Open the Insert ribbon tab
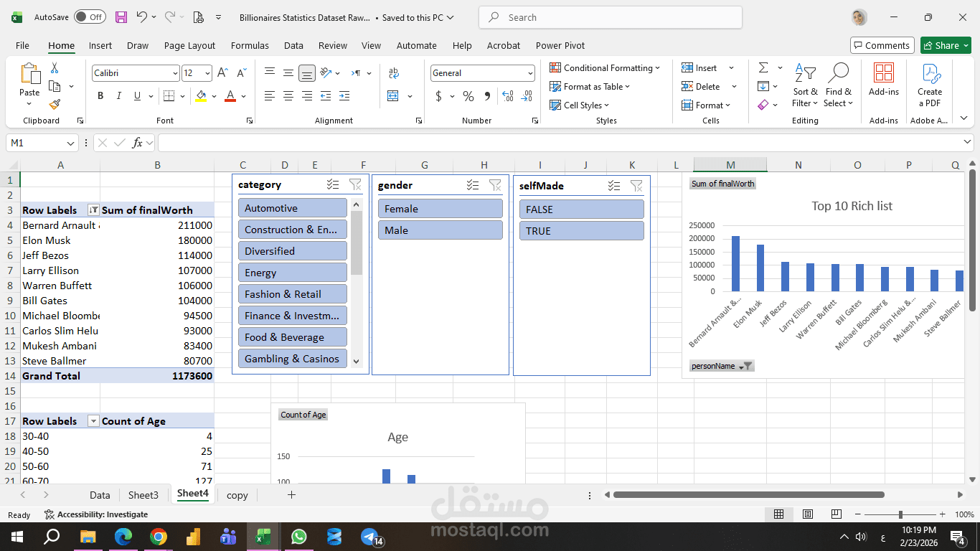 (x=100, y=45)
